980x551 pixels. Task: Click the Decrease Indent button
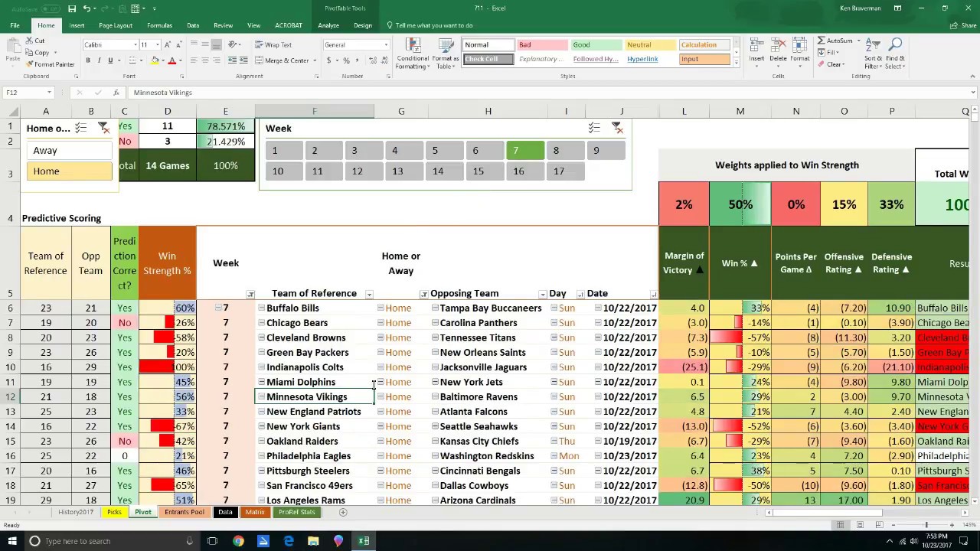[x=234, y=60]
